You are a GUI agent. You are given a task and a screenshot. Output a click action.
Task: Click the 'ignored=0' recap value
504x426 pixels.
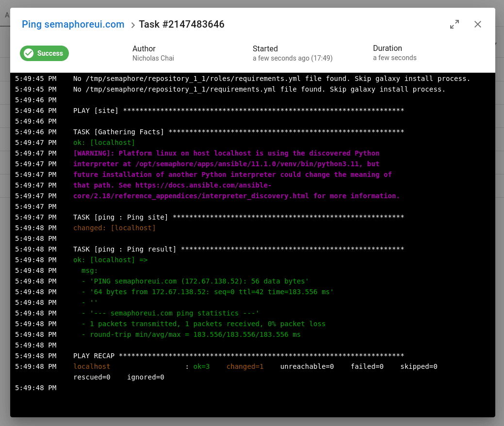pos(146,377)
